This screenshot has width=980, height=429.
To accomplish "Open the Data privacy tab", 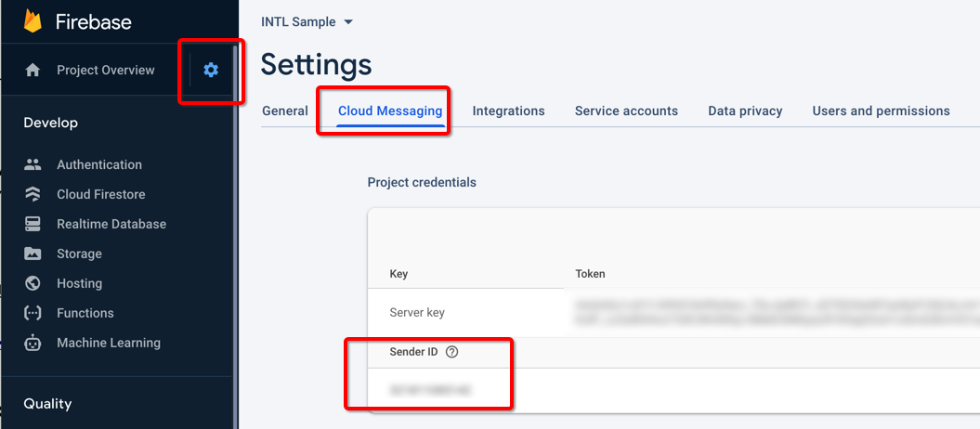I will pyautogui.click(x=745, y=110).
